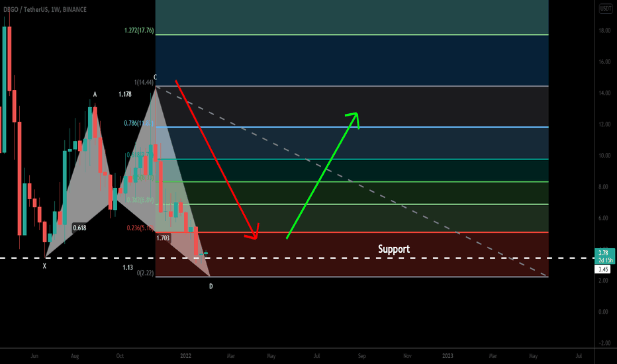Select the red downward arrow drawing
The height and width of the screenshot is (364, 617).
(216, 159)
